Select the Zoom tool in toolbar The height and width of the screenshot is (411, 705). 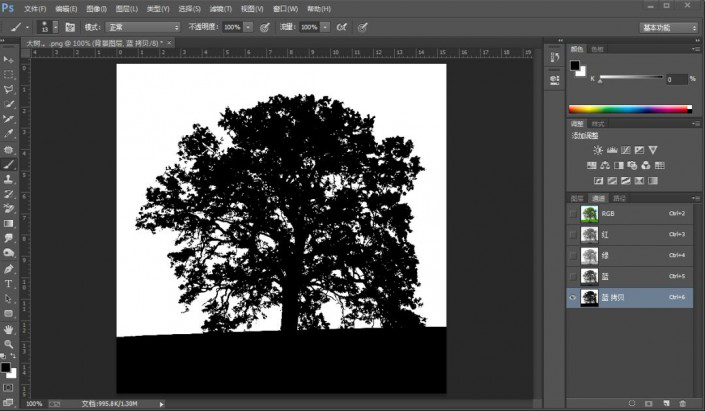pyautogui.click(x=9, y=343)
